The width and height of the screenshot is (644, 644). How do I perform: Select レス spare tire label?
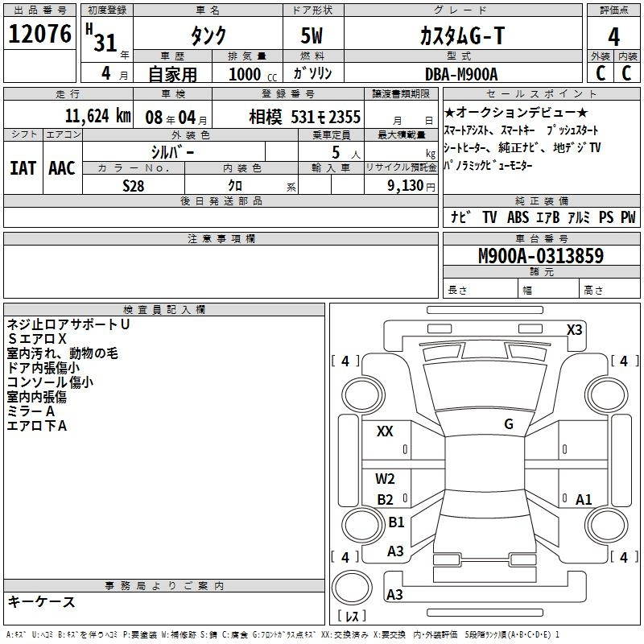pos(352,616)
